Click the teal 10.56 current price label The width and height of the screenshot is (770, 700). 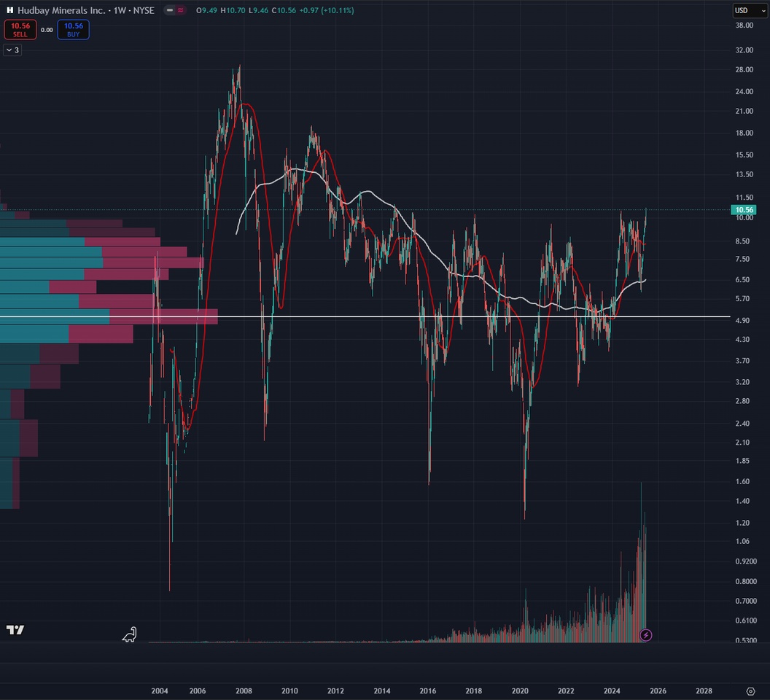[x=744, y=210]
